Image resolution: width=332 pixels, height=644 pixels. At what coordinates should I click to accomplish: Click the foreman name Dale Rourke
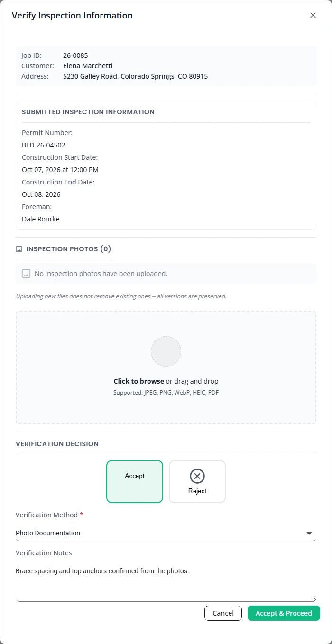click(x=41, y=219)
